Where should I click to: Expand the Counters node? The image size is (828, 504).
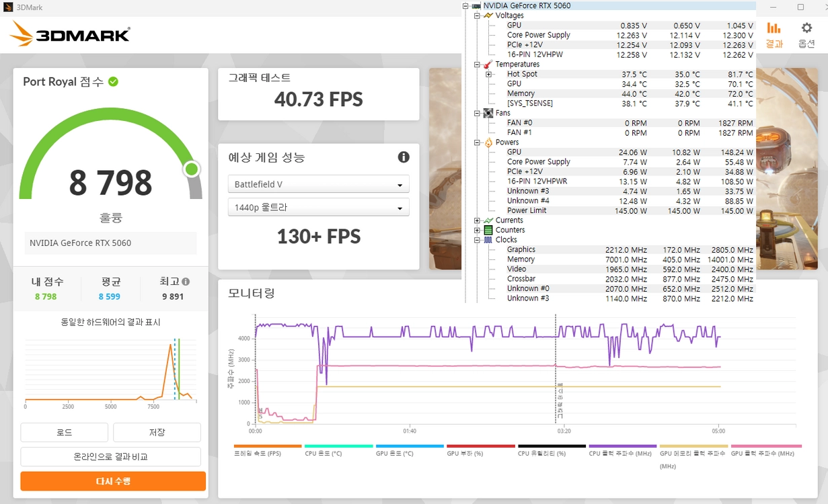[477, 230]
